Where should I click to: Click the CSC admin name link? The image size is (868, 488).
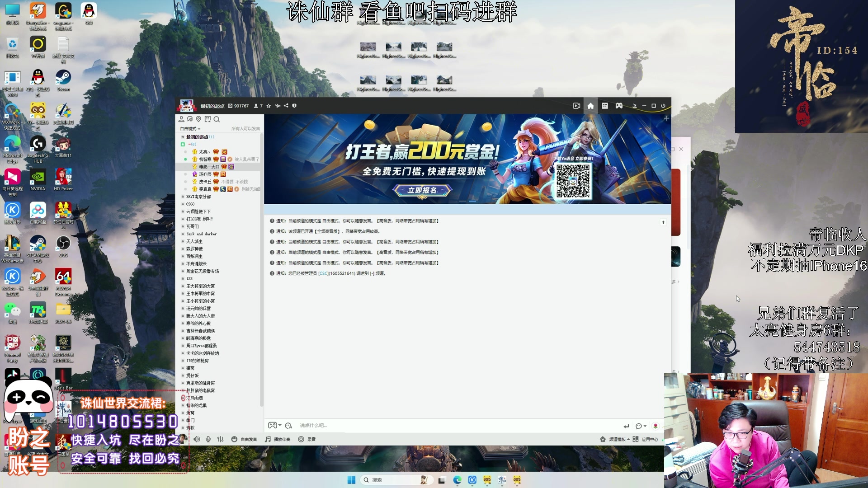pyautogui.click(x=323, y=273)
